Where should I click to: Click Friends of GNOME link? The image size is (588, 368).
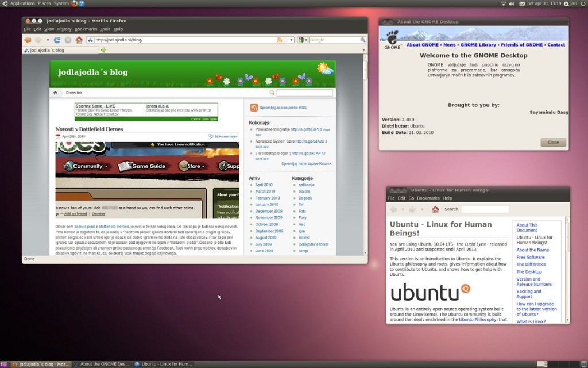521,45
